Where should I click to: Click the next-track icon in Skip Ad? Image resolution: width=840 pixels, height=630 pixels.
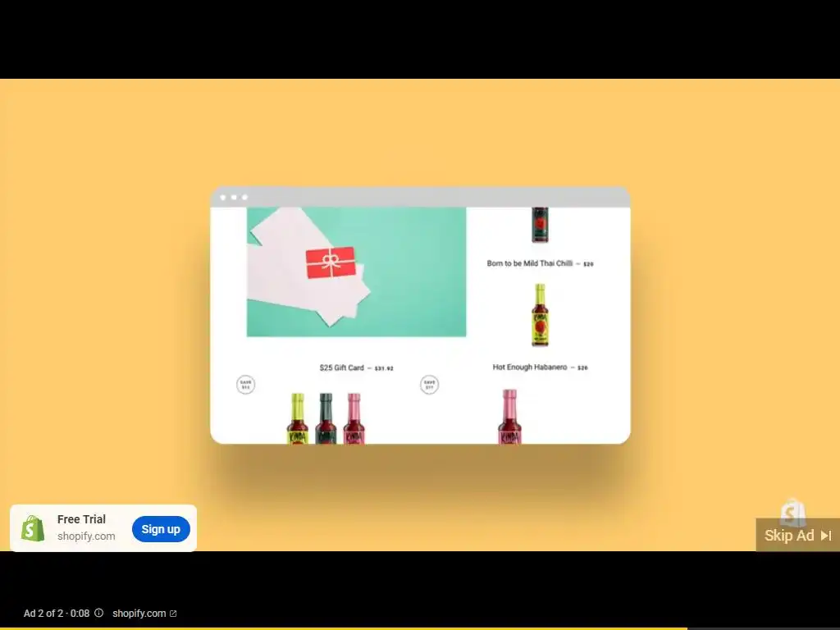coord(826,535)
